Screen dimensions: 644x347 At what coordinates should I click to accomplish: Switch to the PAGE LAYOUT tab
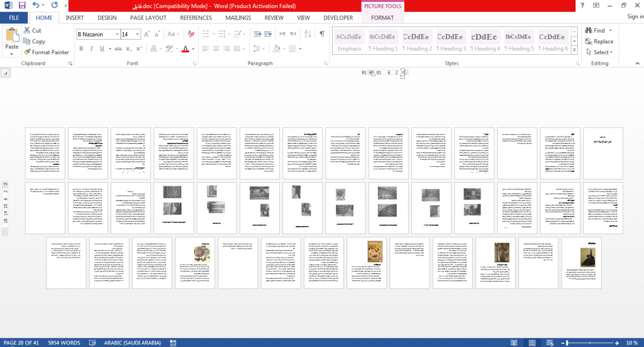tap(148, 18)
